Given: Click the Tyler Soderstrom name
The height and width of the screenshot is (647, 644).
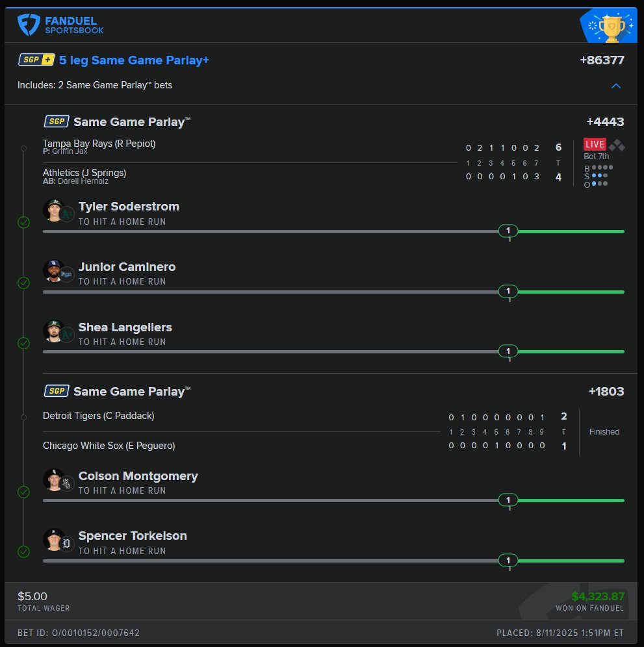Looking at the screenshot, I should click(129, 207).
